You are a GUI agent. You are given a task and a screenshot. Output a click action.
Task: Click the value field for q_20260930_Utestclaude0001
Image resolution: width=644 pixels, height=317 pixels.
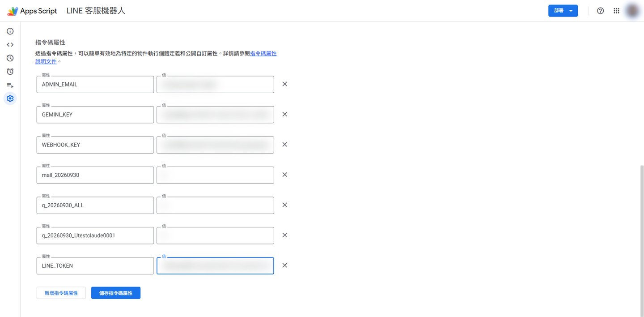pyautogui.click(x=215, y=236)
